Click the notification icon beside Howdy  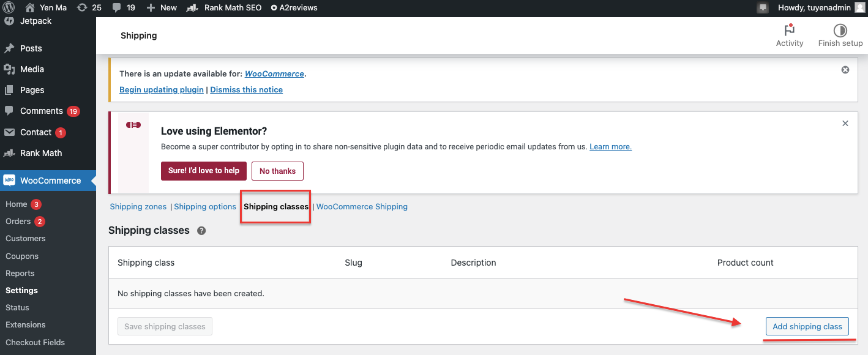tap(763, 8)
